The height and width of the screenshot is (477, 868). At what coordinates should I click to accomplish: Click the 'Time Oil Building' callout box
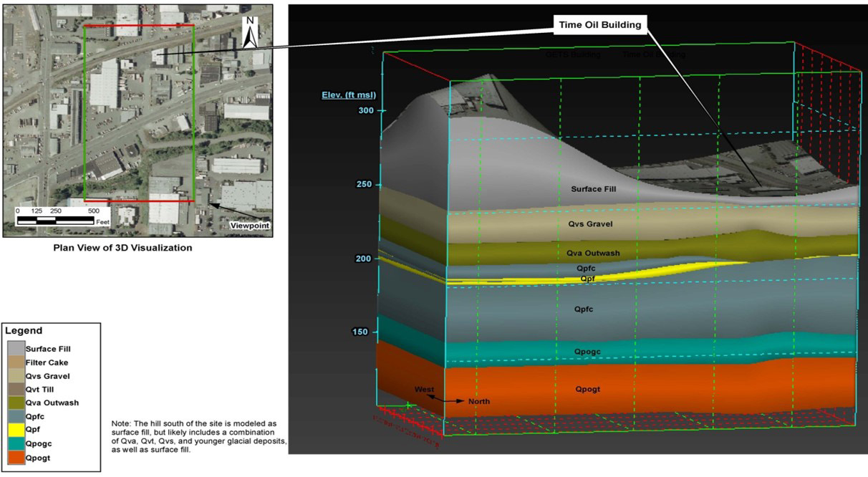point(599,25)
